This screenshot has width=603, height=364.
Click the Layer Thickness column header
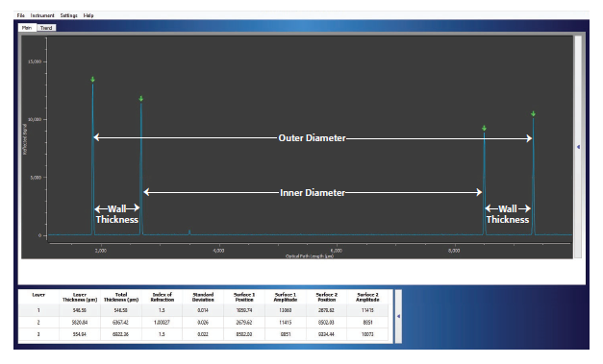(80, 297)
